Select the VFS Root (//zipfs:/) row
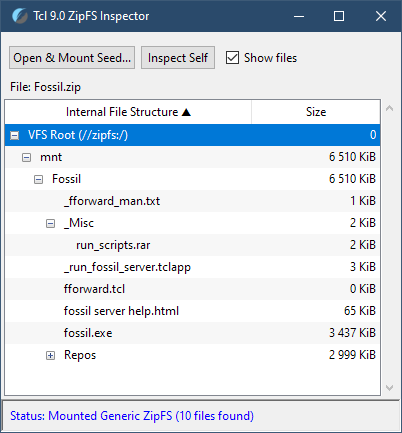Viewport: 402px width, 433px height. (x=192, y=135)
